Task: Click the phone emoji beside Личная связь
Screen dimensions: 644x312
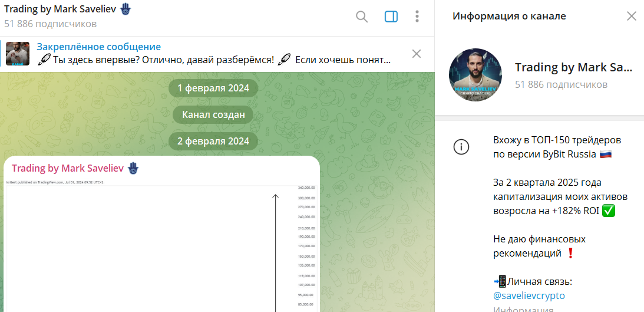Action: (500, 282)
